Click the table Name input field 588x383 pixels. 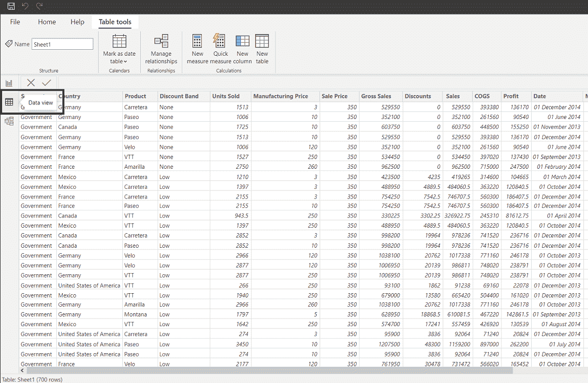click(62, 44)
